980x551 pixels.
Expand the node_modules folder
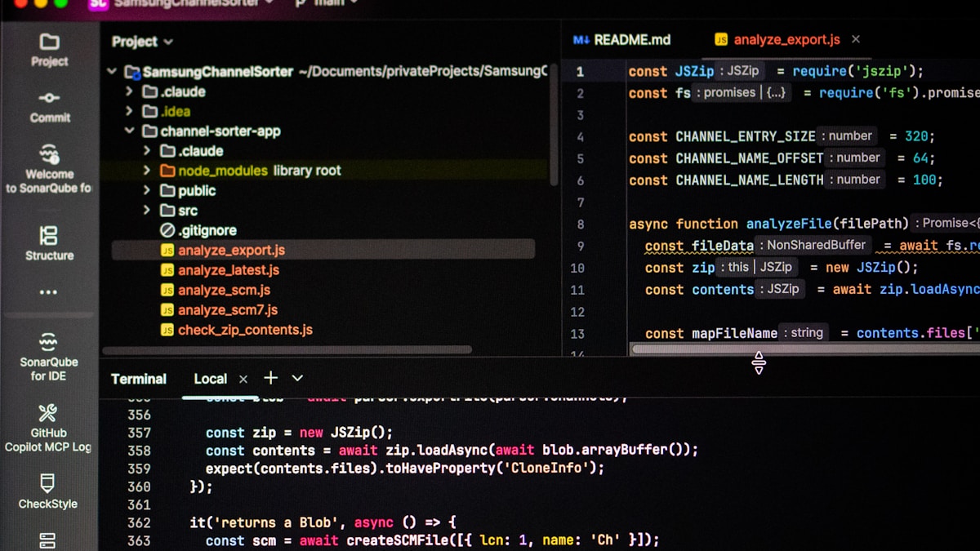click(x=147, y=171)
